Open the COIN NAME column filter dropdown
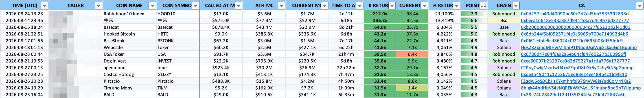The height and width of the screenshot is (98, 644). click(x=152, y=6)
